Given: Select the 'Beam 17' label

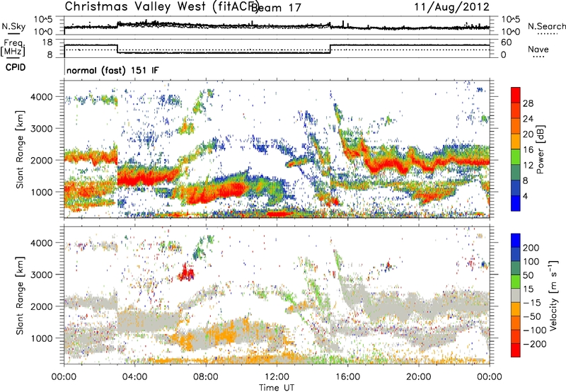Looking at the screenshot, I should [x=276, y=7].
